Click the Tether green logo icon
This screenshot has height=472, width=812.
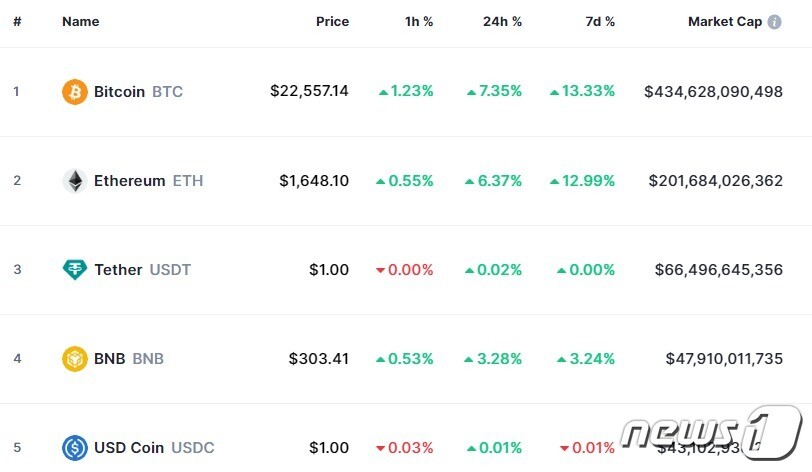pos(75,269)
